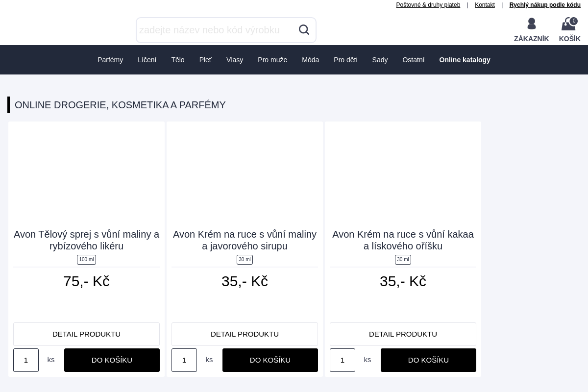Click 30 ml badge of kakao krém
Image resolution: width=588 pixels, height=392 pixels.
[x=403, y=260]
